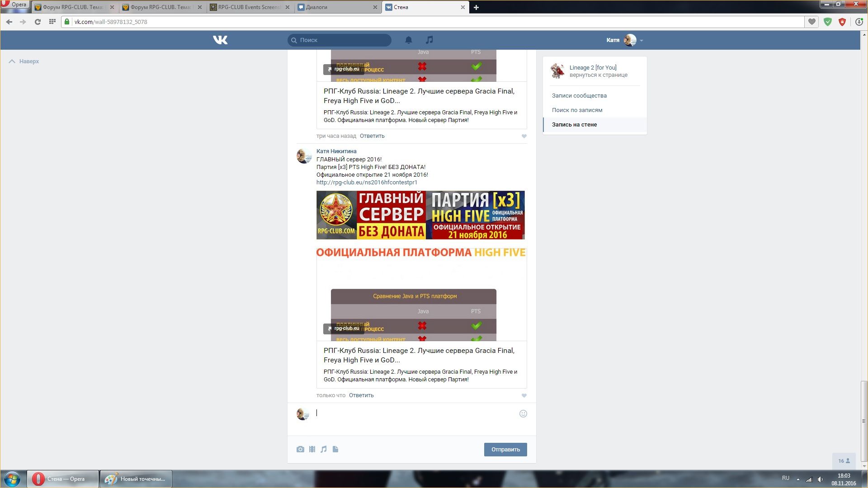Close the Диалоги tab

coord(375,7)
